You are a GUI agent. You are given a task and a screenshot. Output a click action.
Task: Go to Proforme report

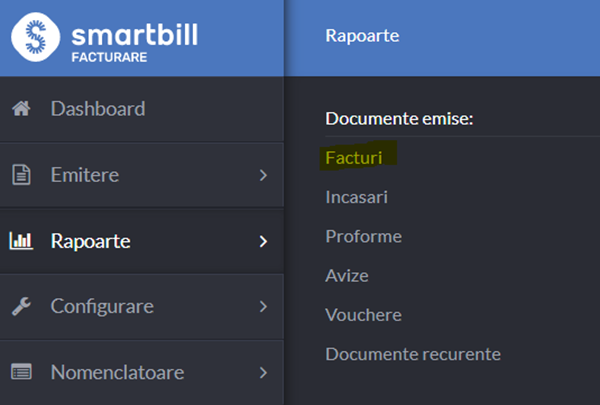pyautogui.click(x=364, y=236)
